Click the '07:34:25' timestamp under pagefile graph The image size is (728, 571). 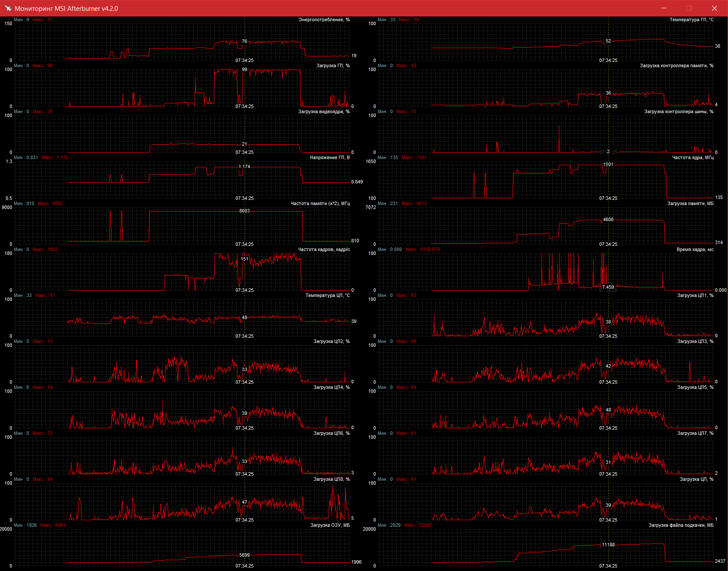[x=608, y=566]
